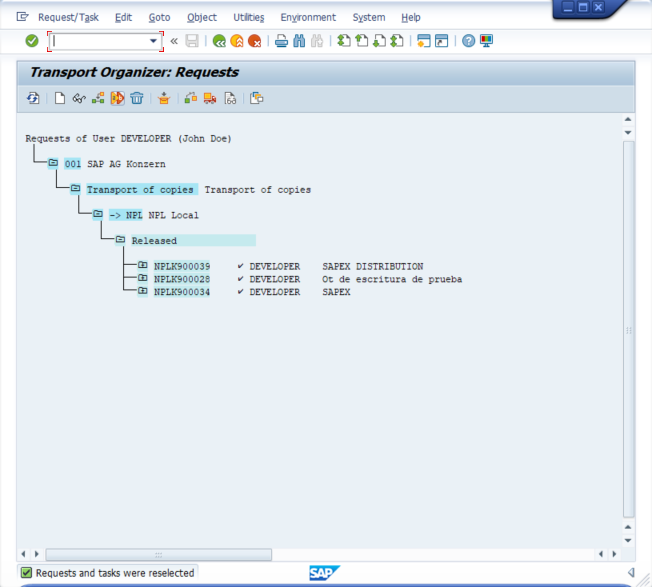Screen dimensions: 652x587
Task: Go back using the green Back icon
Action: point(219,41)
